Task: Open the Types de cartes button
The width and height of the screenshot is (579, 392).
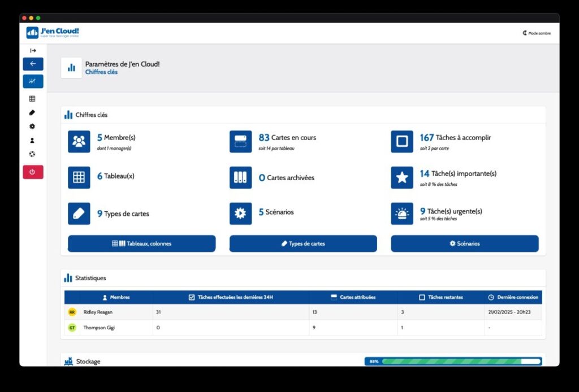Action: coord(303,243)
